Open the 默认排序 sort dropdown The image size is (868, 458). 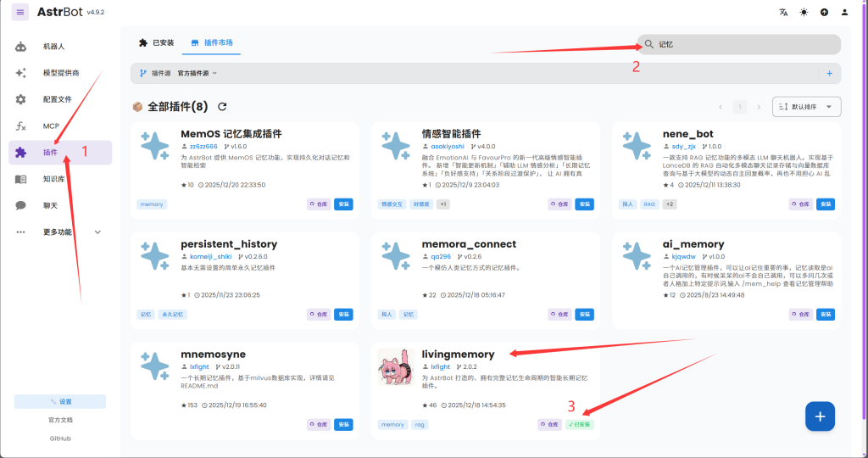(x=806, y=107)
